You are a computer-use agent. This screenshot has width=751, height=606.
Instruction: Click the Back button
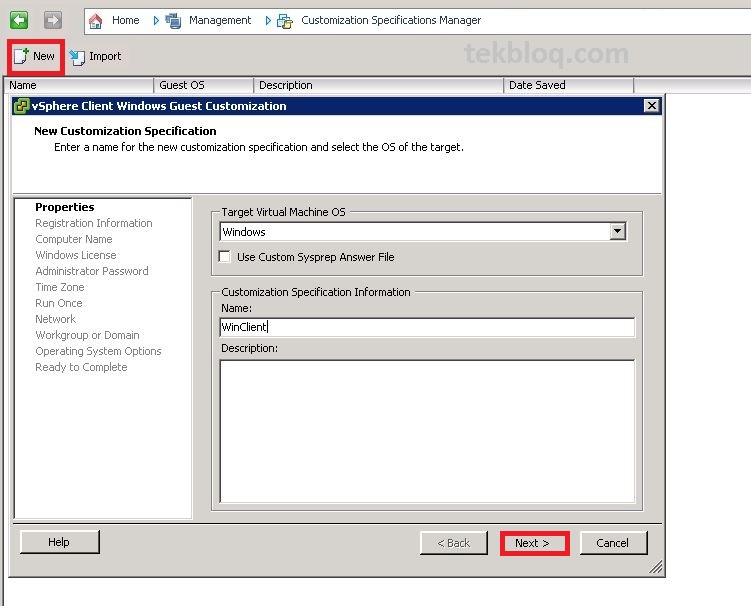click(x=454, y=543)
